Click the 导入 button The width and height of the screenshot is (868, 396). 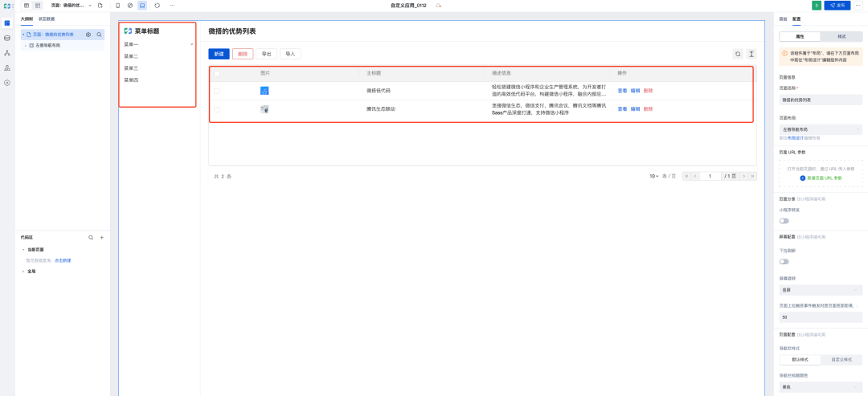click(x=290, y=54)
